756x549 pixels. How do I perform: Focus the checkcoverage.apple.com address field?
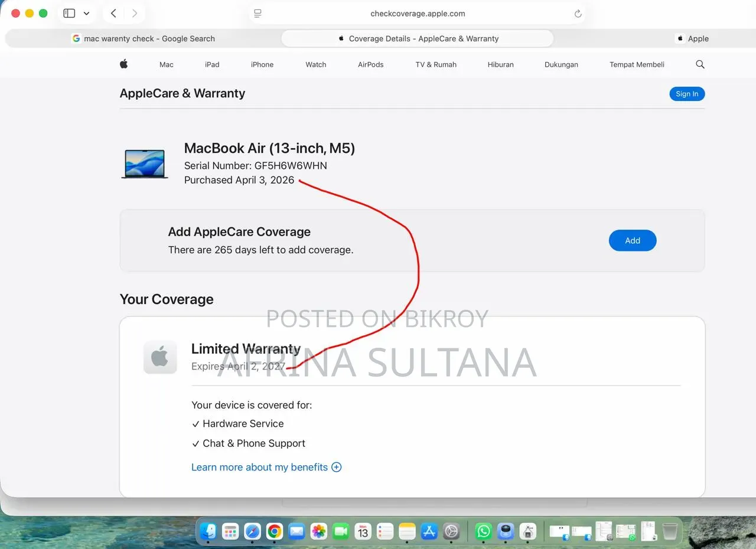[x=418, y=14]
